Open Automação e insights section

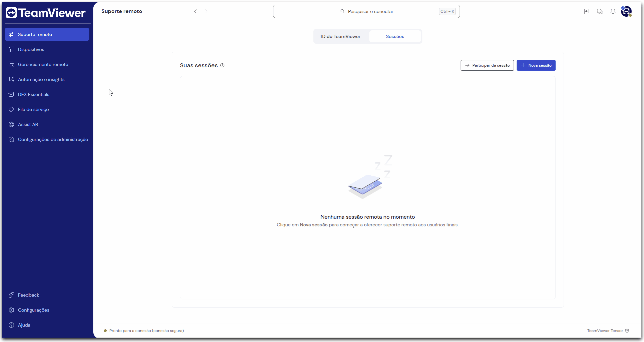tap(41, 79)
